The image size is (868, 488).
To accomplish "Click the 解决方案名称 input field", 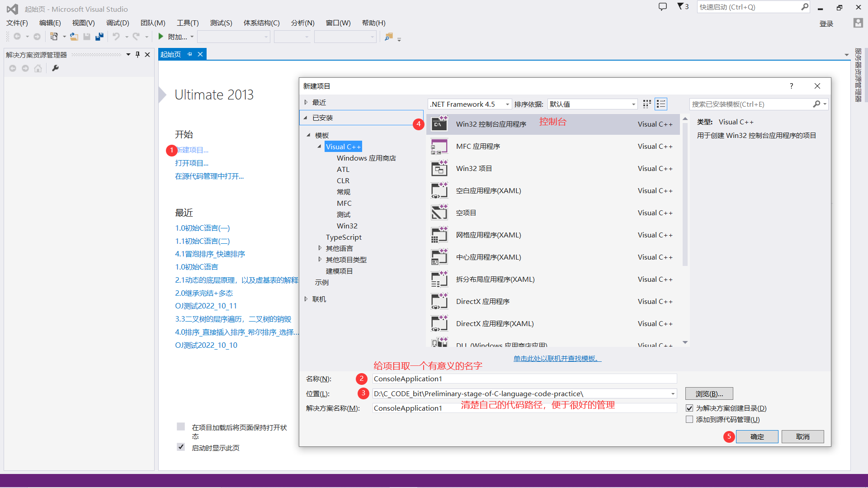I will [524, 408].
